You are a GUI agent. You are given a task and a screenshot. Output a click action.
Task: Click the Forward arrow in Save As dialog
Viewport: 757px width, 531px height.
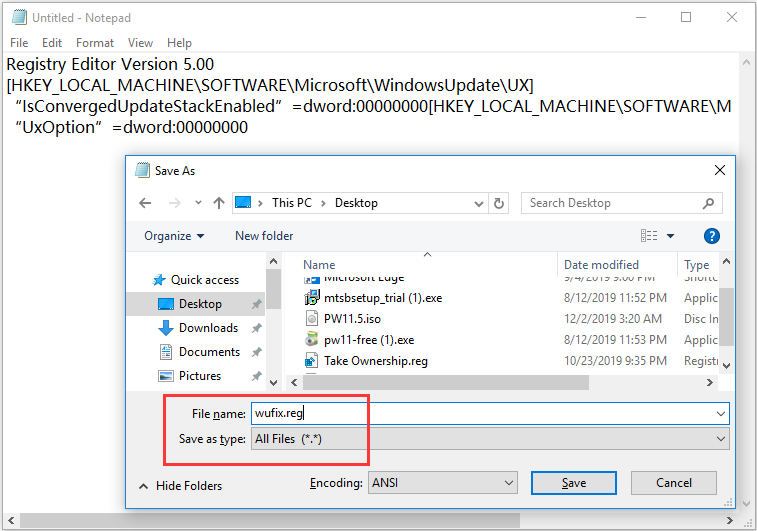tap(174, 203)
